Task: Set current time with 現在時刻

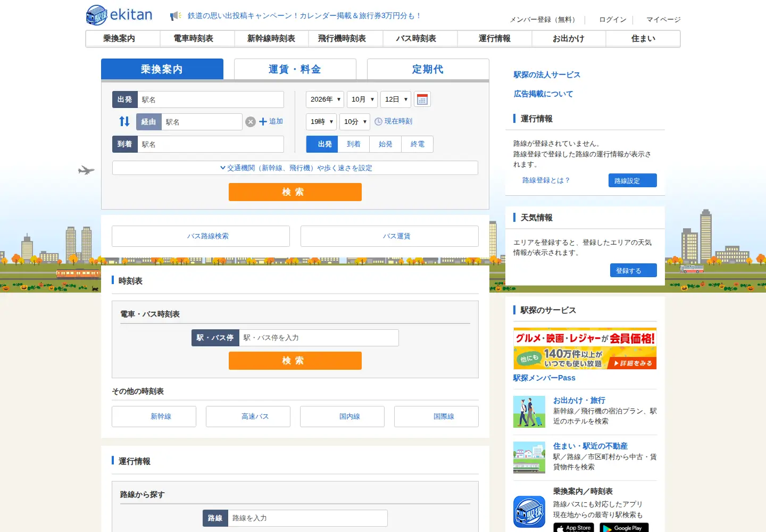Action: point(394,121)
